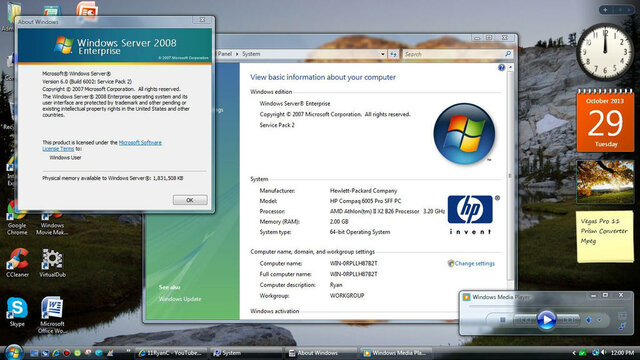
Task: Click the System breadcrumb in the address bar
Action: [x=251, y=54]
